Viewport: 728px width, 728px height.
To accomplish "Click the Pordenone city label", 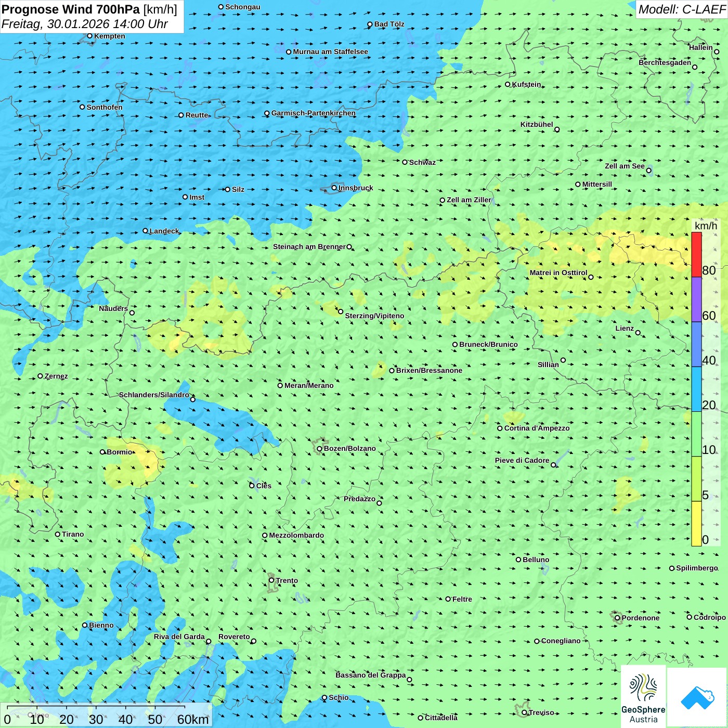I will click(641, 618).
